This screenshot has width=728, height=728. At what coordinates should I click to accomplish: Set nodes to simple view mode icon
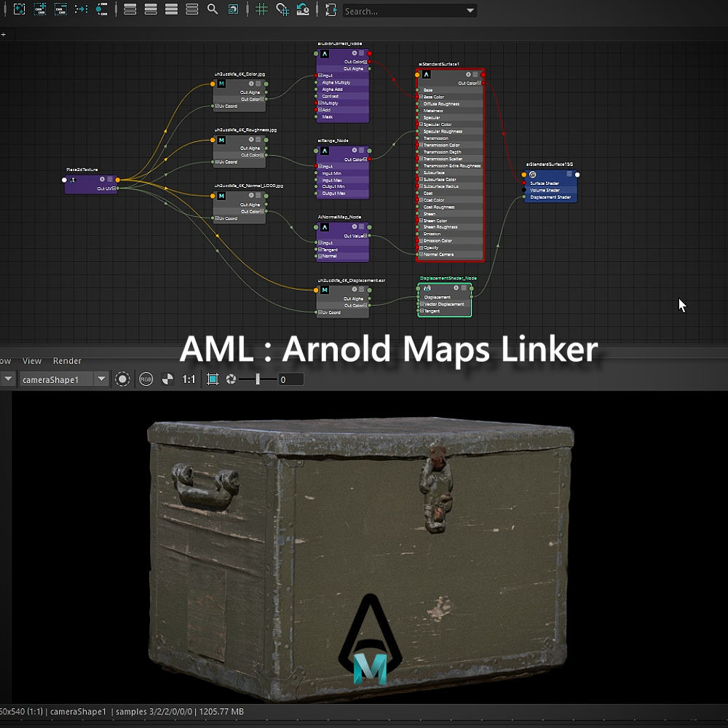coord(130,9)
